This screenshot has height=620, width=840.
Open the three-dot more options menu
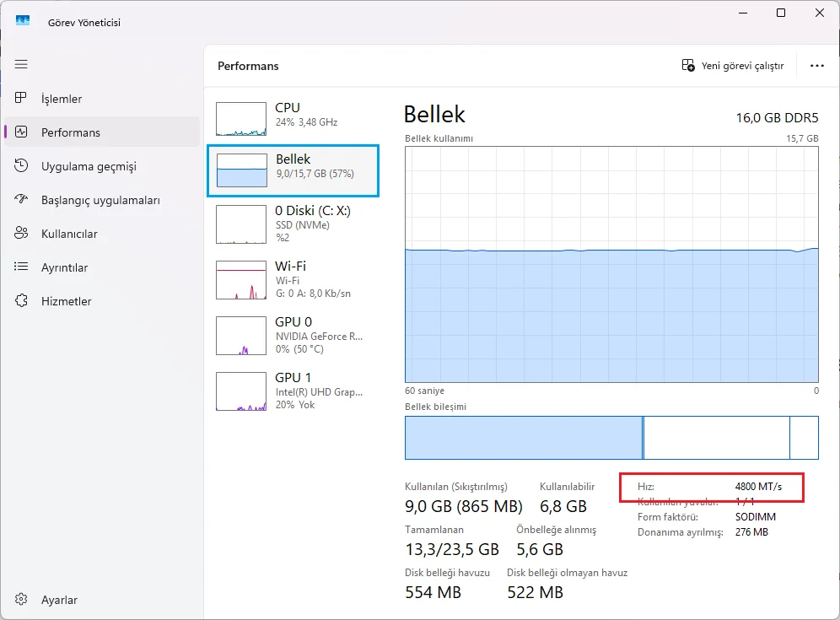816,66
